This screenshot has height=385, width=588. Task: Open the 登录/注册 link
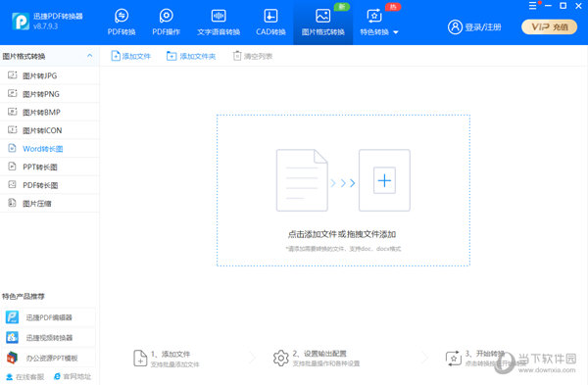483,27
